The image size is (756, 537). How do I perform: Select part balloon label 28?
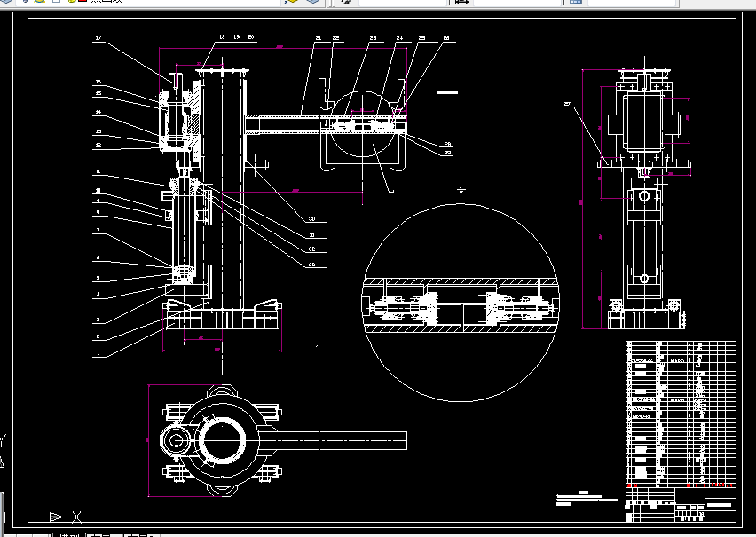click(x=447, y=144)
